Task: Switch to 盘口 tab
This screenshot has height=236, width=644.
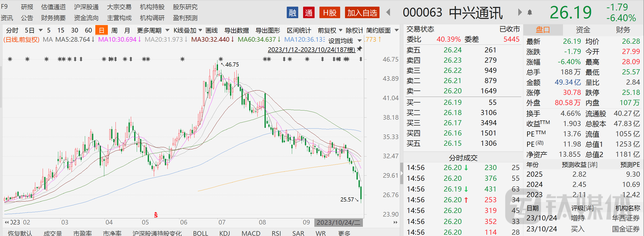Action: [543, 30]
